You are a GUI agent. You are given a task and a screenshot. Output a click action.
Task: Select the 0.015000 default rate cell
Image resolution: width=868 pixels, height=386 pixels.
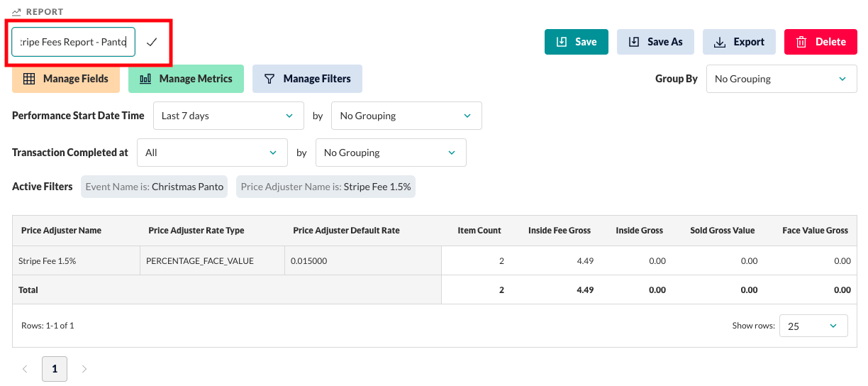(363, 261)
